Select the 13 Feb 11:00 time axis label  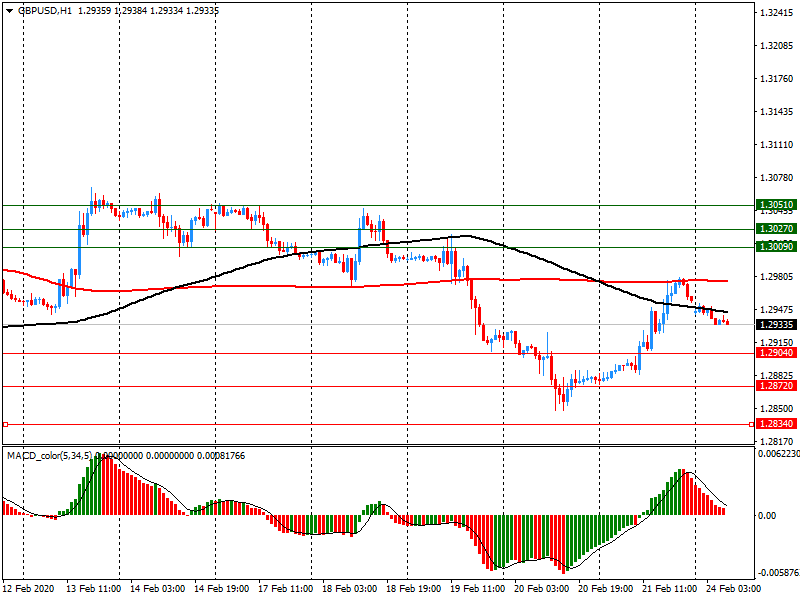click(x=93, y=588)
